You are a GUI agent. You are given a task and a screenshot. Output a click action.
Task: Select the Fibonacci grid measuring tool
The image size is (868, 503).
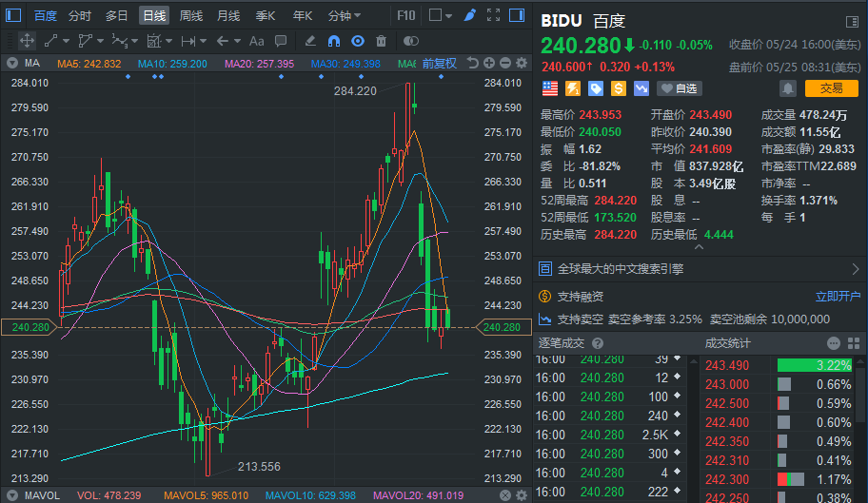(154, 41)
